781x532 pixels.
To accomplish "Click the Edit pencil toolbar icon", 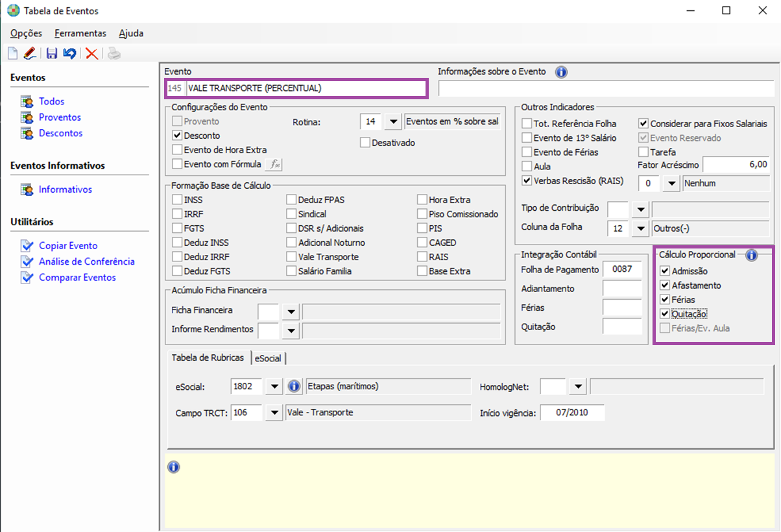I will (x=30, y=54).
